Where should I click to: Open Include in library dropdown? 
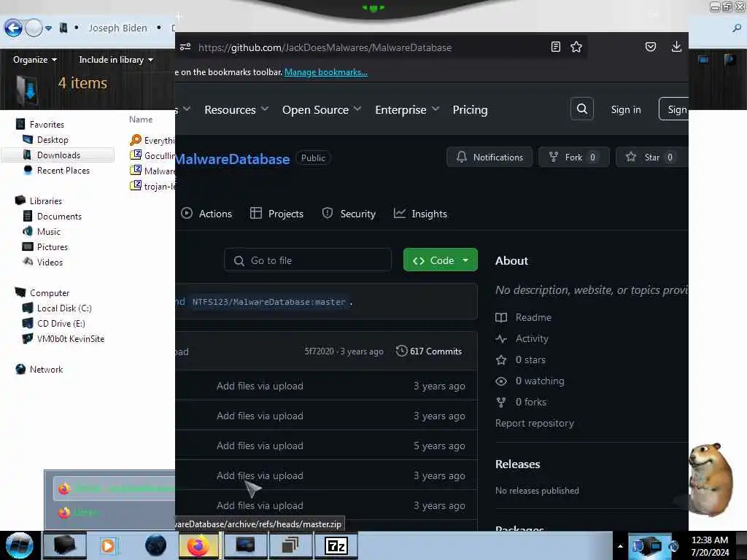point(116,60)
